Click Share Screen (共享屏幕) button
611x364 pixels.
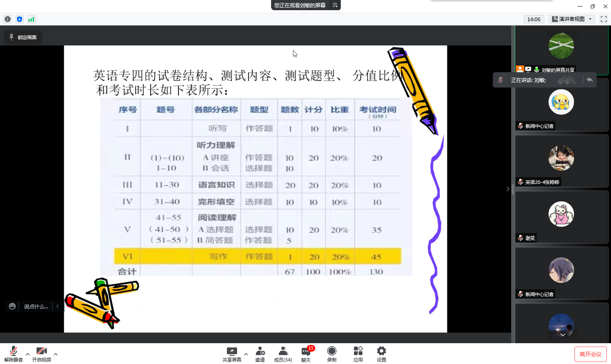pyautogui.click(x=232, y=354)
